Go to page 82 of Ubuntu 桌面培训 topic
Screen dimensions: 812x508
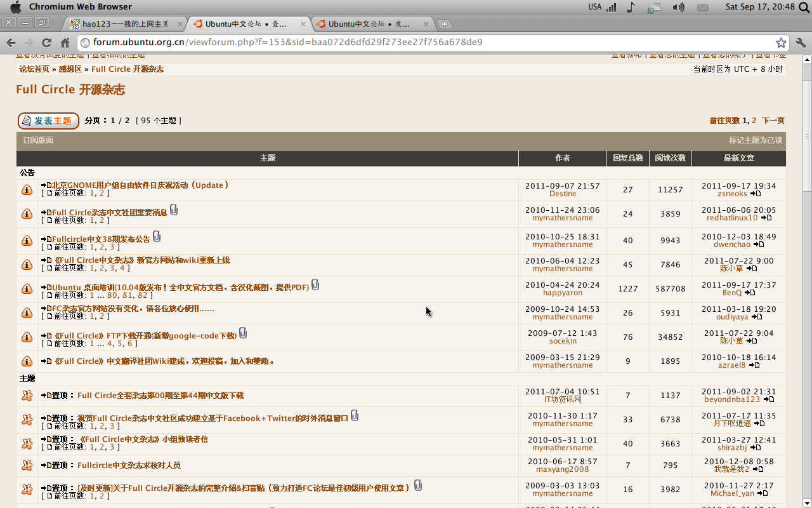143,295
